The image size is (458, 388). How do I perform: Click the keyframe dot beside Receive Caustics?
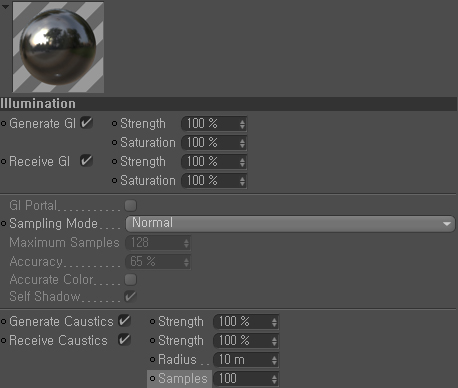tap(4, 341)
